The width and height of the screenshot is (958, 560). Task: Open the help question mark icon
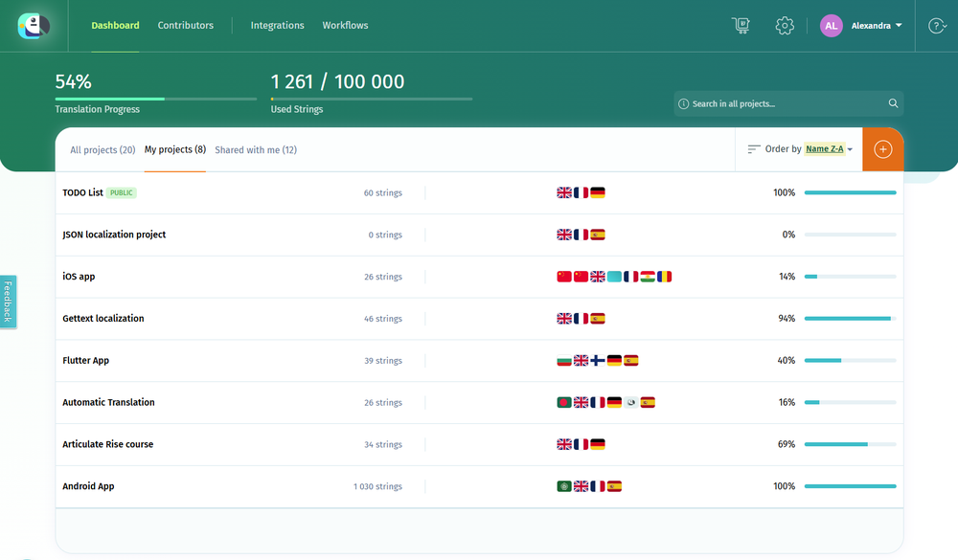point(937,26)
